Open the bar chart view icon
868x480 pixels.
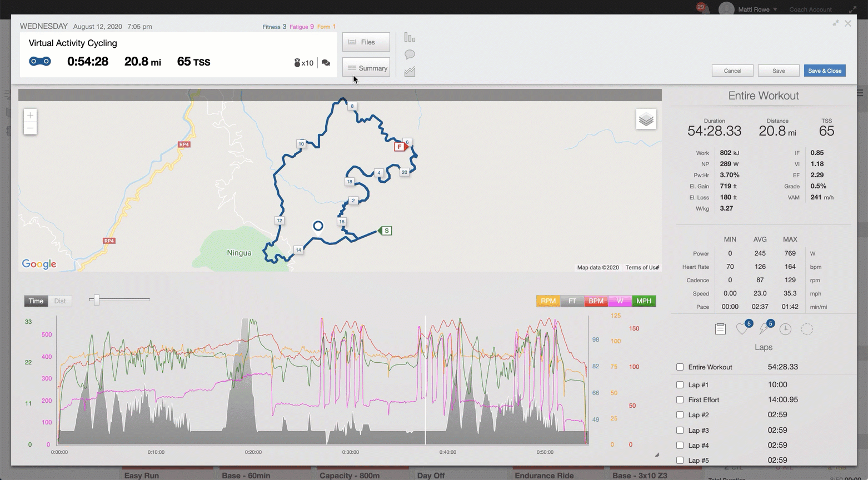pos(410,38)
